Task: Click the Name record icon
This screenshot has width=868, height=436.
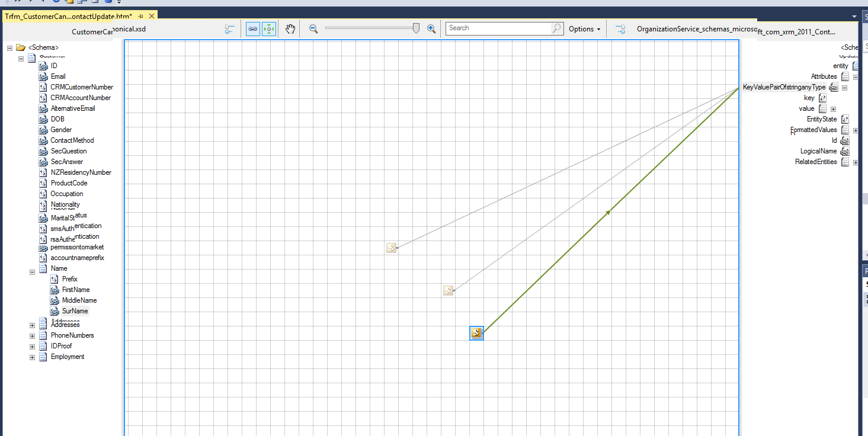Action: (x=43, y=269)
